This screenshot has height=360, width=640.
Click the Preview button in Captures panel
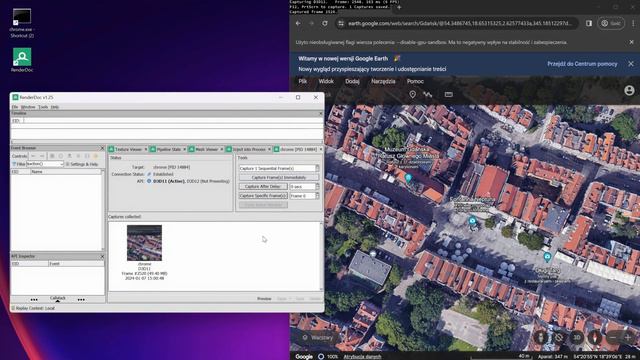[x=264, y=299]
